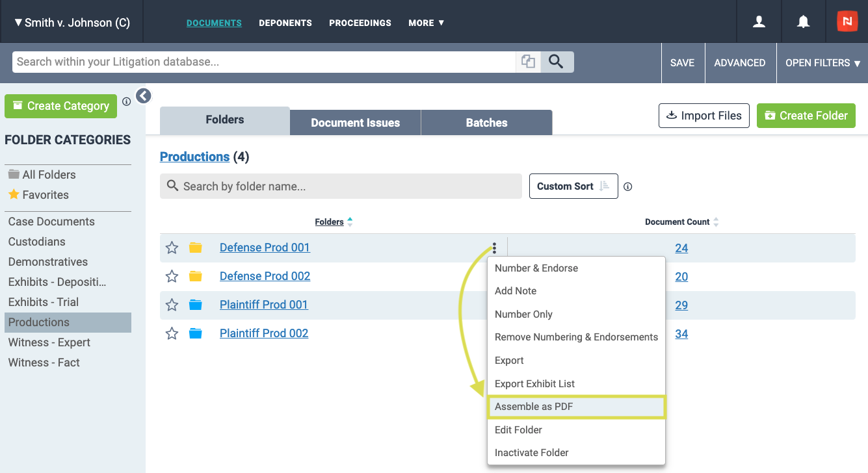Click the red app logo icon

tap(847, 21)
